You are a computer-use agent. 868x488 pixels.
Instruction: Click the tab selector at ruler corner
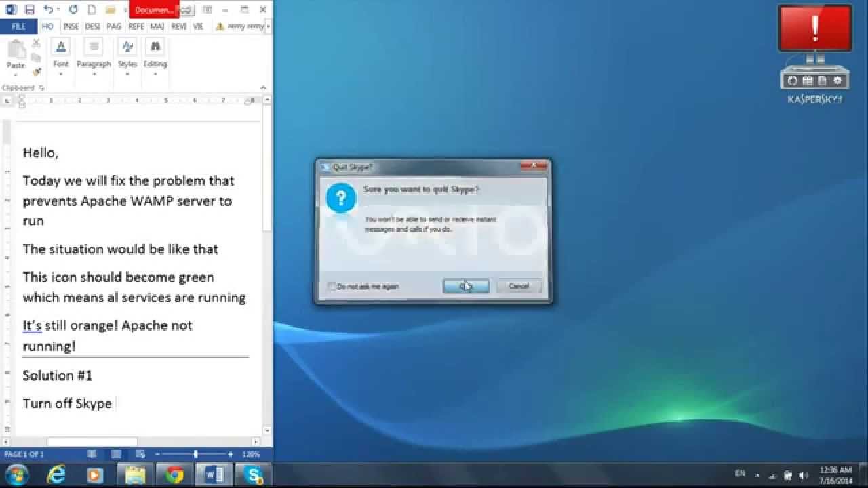[7, 100]
